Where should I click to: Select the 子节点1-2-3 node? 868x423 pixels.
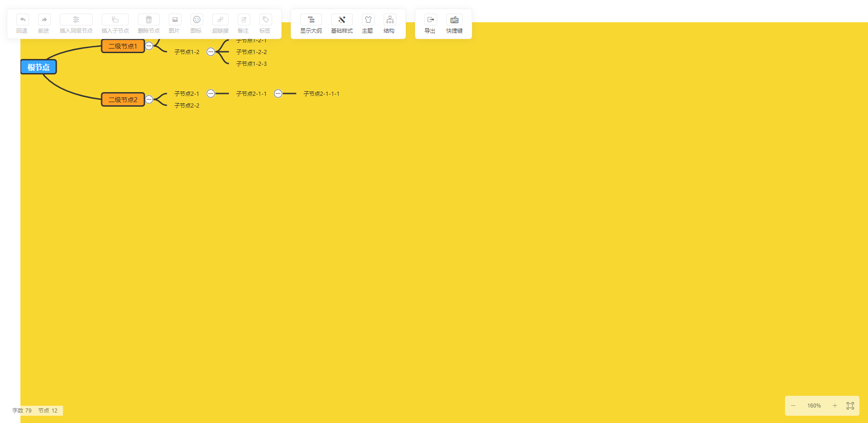tap(252, 64)
